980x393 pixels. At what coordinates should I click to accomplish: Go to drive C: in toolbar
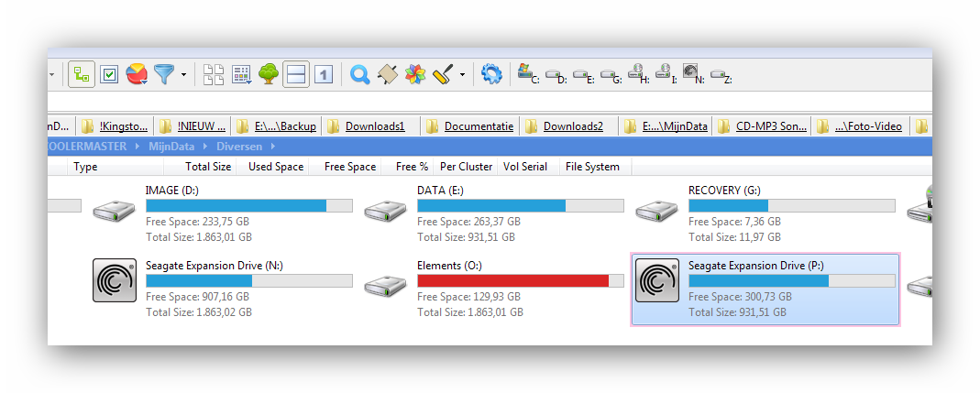pyautogui.click(x=528, y=73)
